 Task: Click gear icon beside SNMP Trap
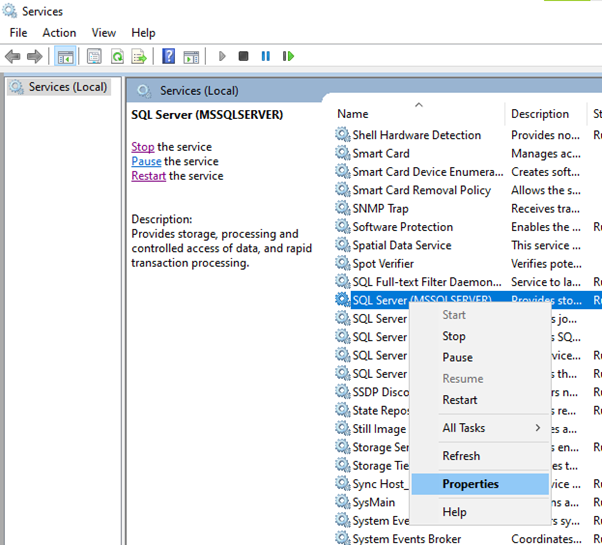pos(342,208)
